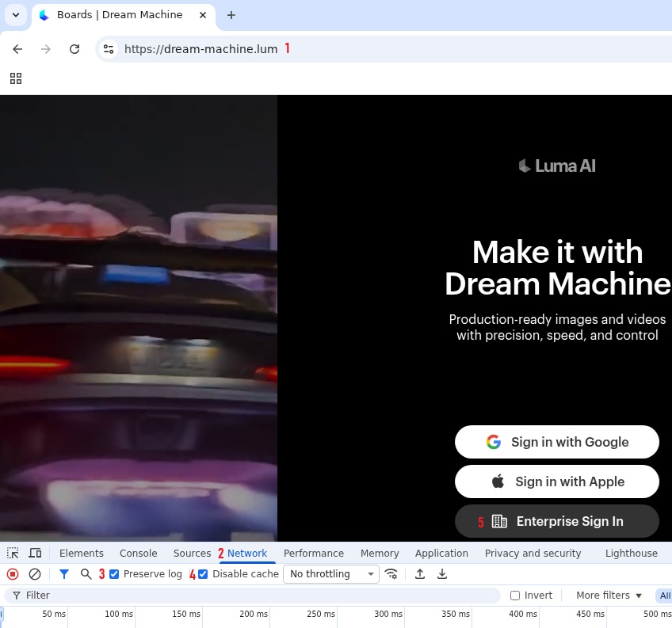
Task: Click Sign in with Apple button
Action: click(x=557, y=481)
